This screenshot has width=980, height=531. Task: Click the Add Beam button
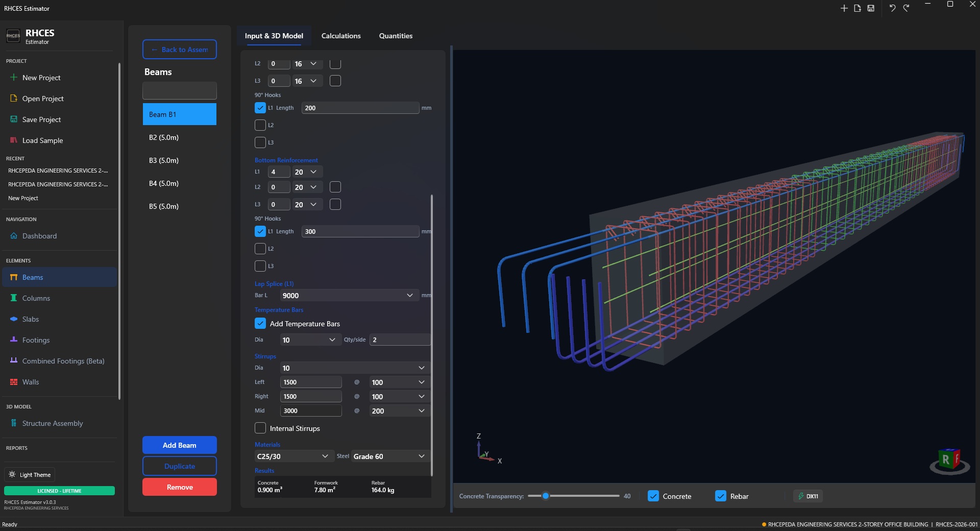click(x=180, y=445)
